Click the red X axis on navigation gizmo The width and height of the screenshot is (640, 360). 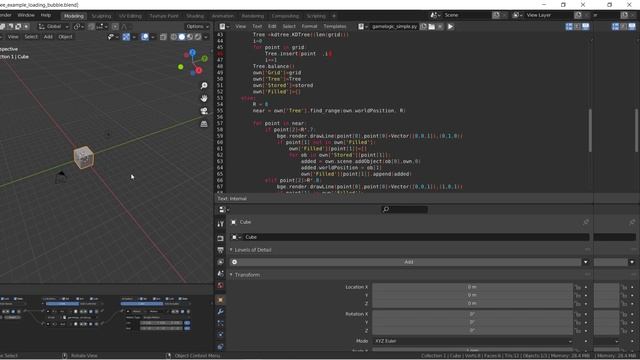199,71
